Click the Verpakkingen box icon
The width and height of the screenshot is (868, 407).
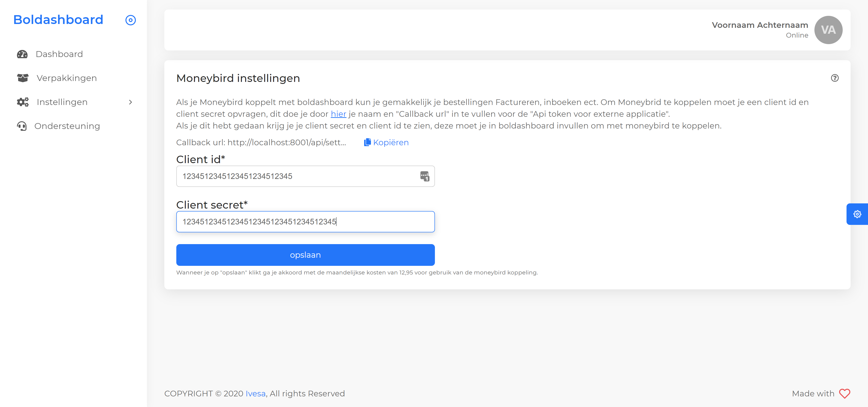(23, 78)
